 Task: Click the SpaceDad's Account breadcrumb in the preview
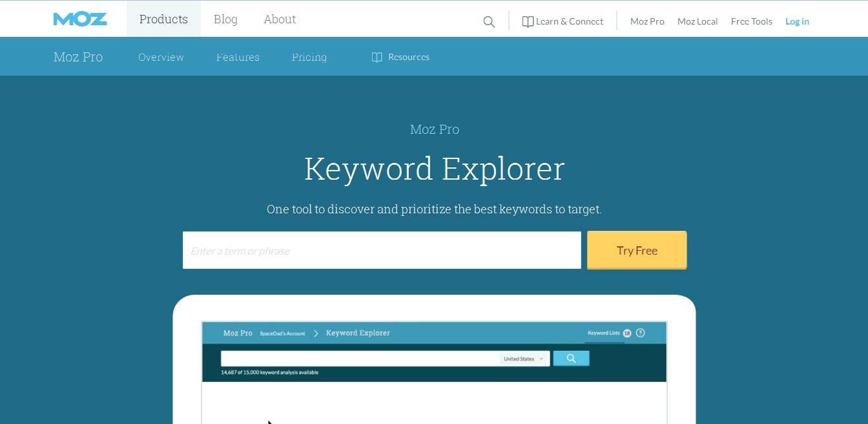(282, 334)
